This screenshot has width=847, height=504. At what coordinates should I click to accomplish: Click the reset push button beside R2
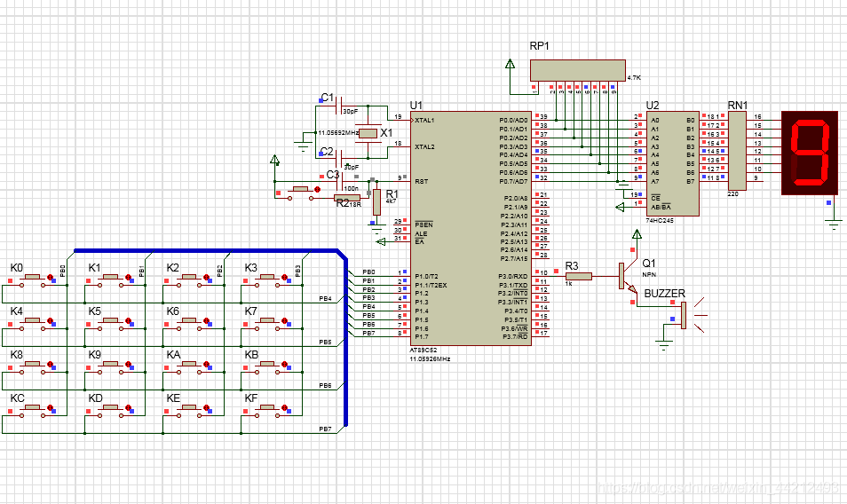300,190
